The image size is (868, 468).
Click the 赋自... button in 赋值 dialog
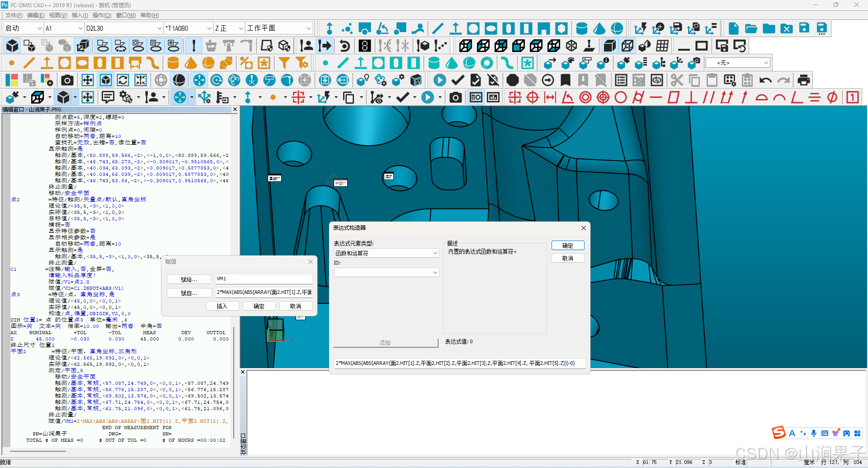[189, 293]
